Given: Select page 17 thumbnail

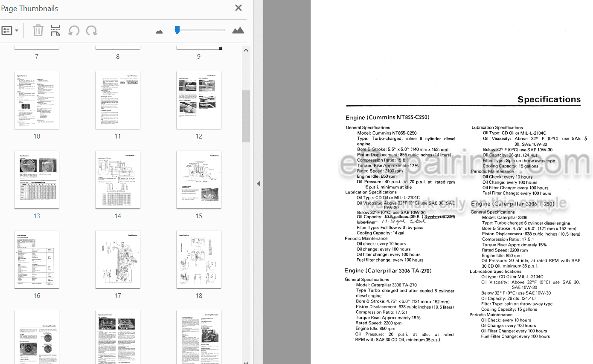Looking at the screenshot, I should (118, 259).
